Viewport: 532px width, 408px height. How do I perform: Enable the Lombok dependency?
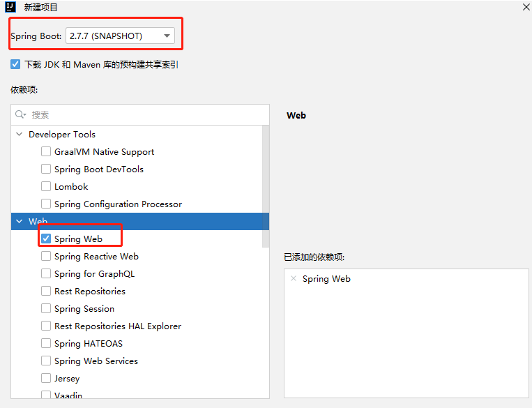point(46,186)
